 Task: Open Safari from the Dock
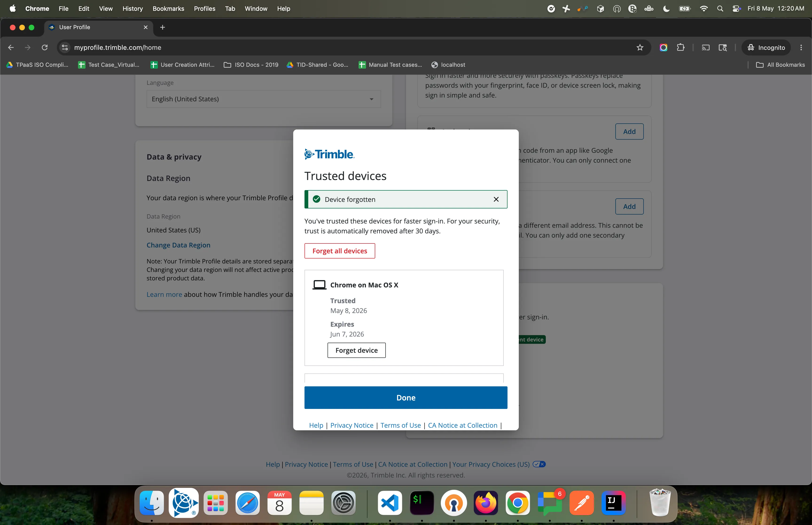247,503
